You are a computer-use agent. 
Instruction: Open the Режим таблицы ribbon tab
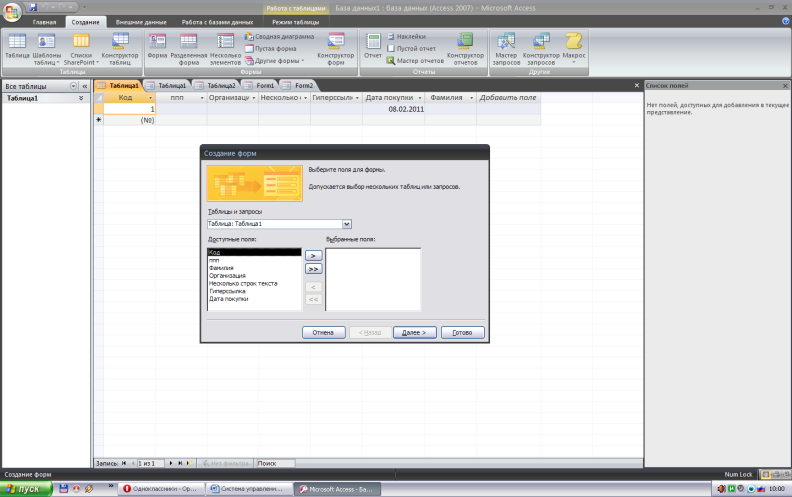[295, 22]
